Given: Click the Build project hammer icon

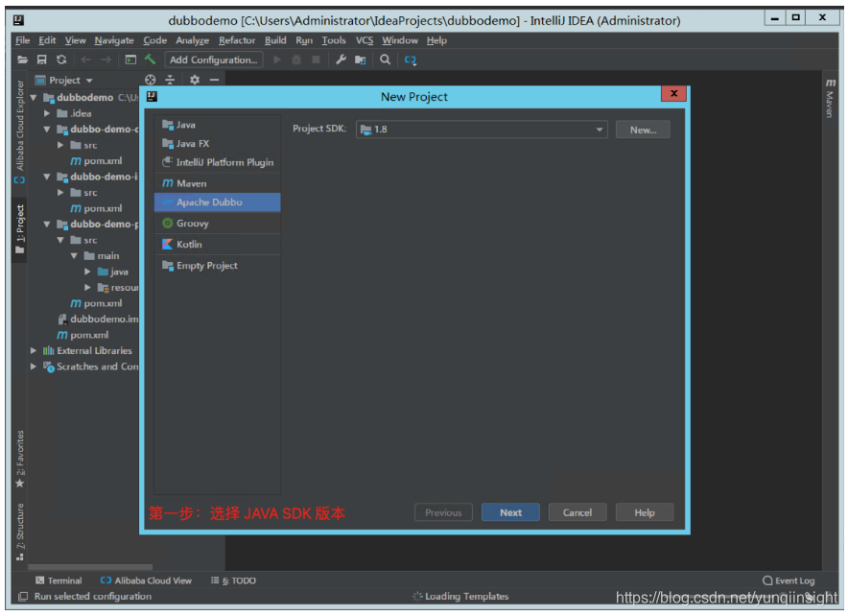Looking at the screenshot, I should click(x=151, y=59).
